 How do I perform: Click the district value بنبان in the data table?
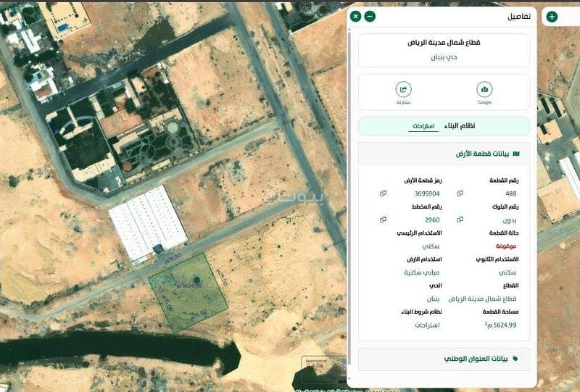(x=434, y=299)
